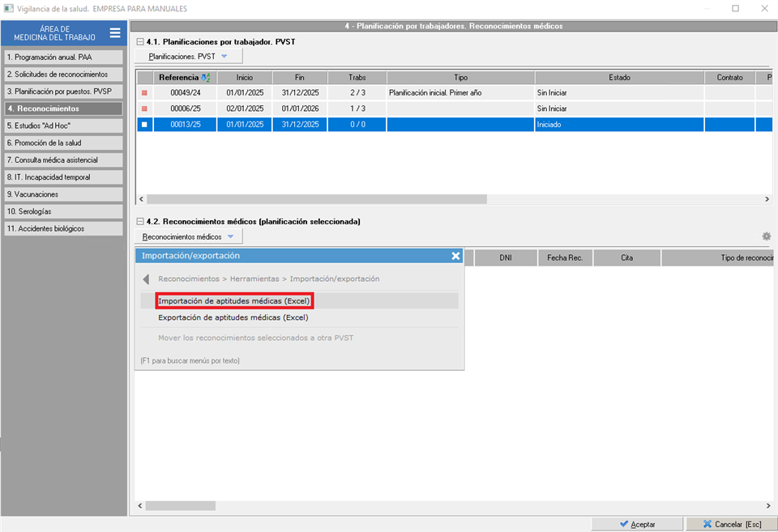Click the Estado column header

620,78
